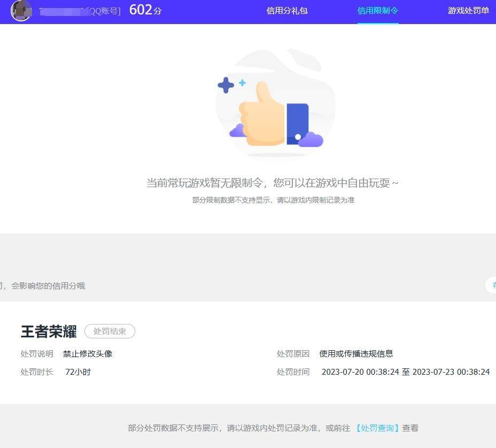Open the 处罚查询 link
Viewport: 496px width, 448px height.
(377, 428)
